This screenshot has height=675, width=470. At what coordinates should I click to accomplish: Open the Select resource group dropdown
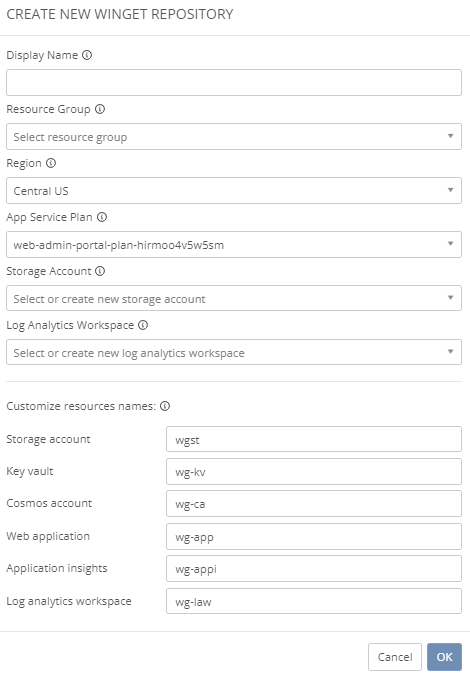[x=234, y=136]
